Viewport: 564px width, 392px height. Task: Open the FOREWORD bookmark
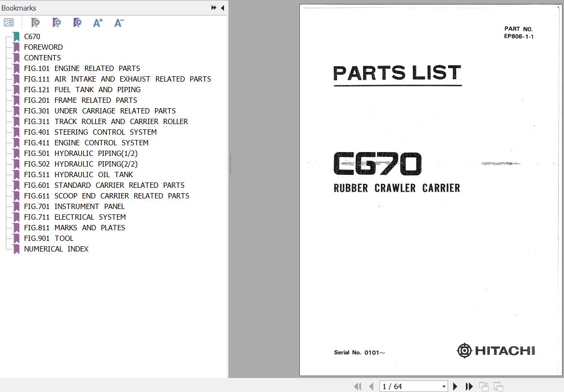(43, 47)
